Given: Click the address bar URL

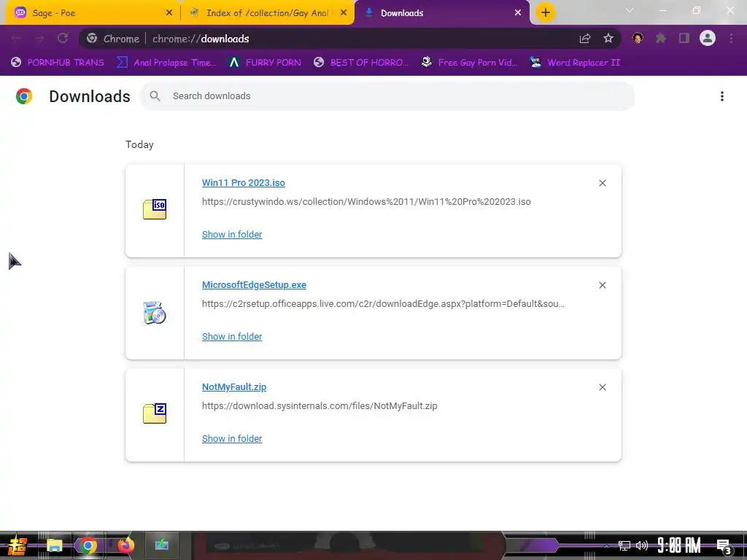Looking at the screenshot, I should point(201,39).
